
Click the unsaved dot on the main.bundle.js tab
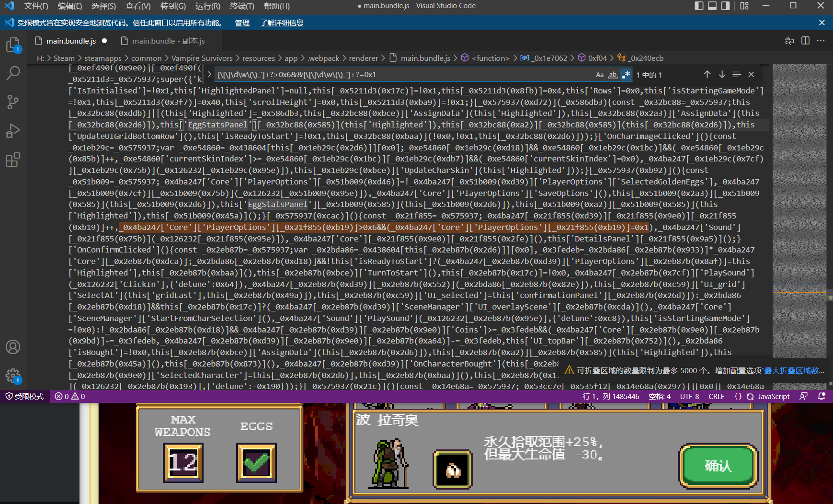pyautogui.click(x=104, y=41)
